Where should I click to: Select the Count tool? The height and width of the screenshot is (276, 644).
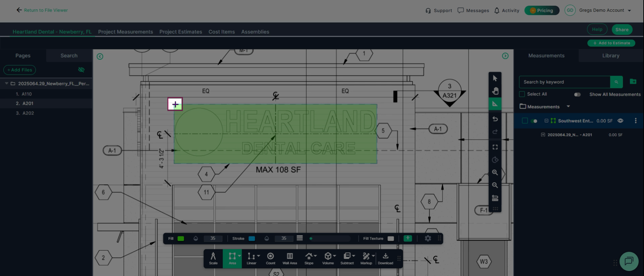270,259
